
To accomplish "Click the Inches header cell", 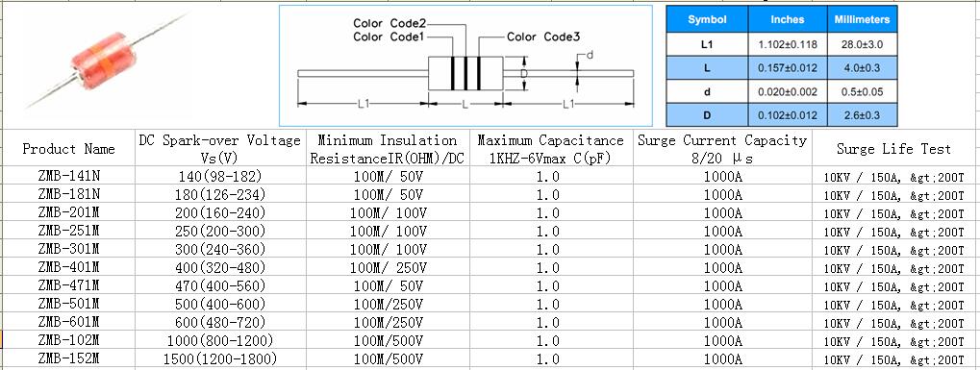I will [788, 19].
